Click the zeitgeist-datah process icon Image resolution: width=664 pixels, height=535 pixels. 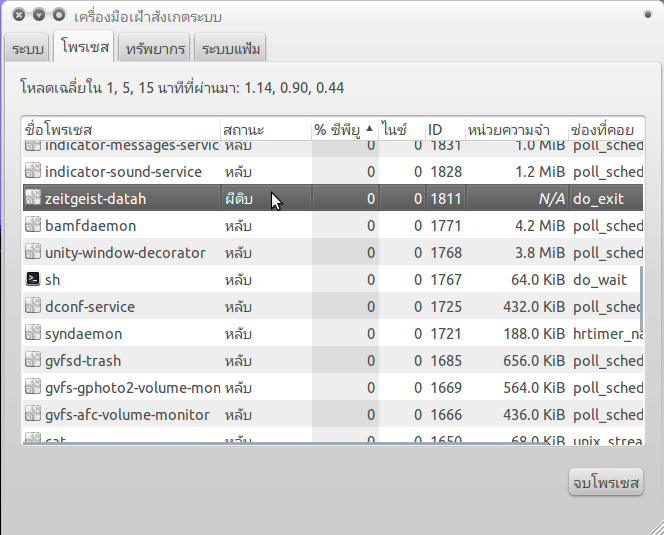33,199
